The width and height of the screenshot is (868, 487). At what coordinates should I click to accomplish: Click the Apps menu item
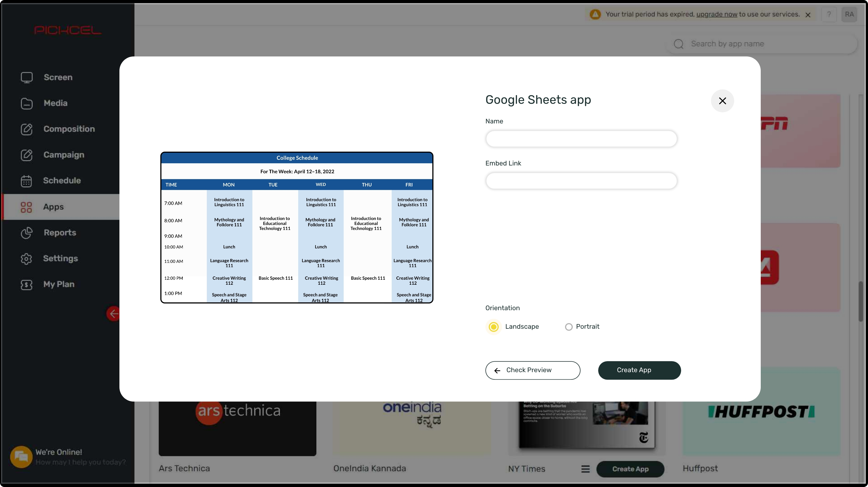[x=53, y=206]
